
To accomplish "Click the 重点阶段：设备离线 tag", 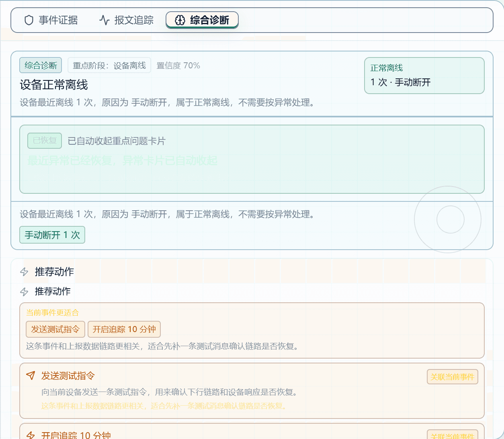I will coord(109,65).
